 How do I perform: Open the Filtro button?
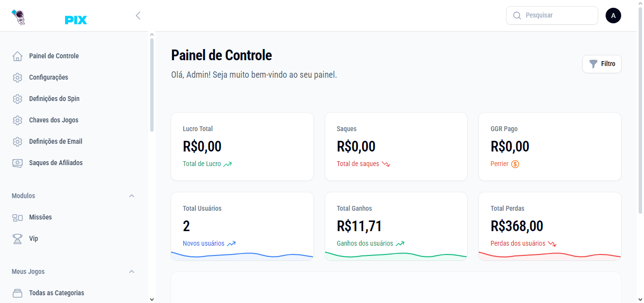click(x=602, y=64)
